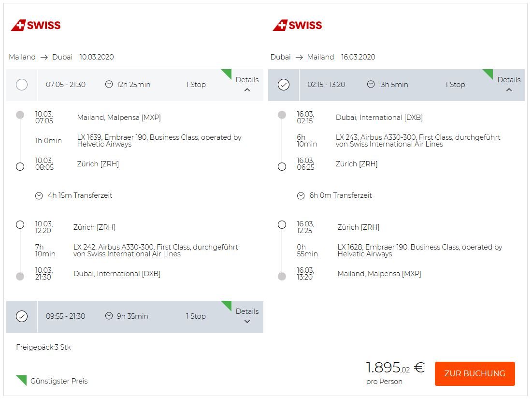Viewport: 532px width, 399px height.
Task: Click '1 Stop' on the 07:05 - 21:30 row
Action: pos(196,85)
